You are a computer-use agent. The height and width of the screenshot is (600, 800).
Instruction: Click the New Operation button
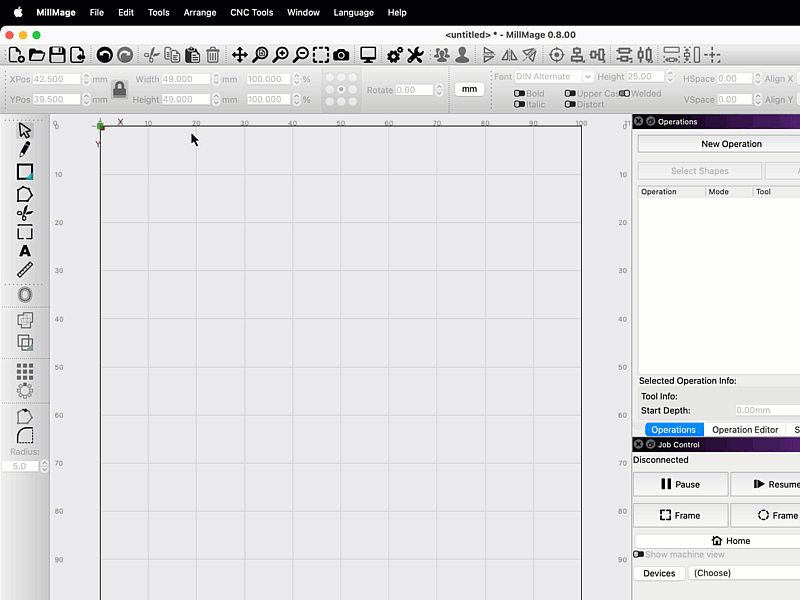pos(731,144)
